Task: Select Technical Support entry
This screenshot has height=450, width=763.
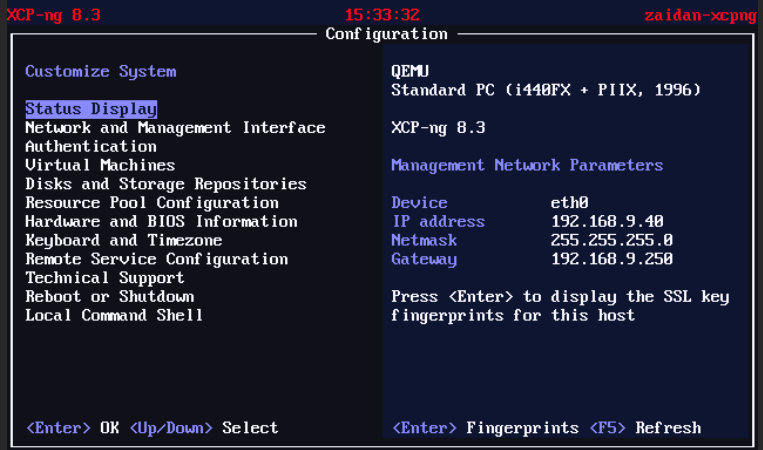Action: tap(105, 278)
